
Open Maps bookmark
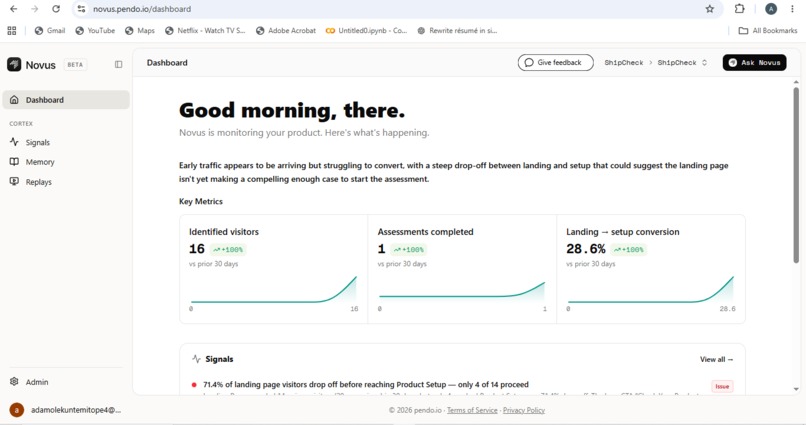coord(140,31)
